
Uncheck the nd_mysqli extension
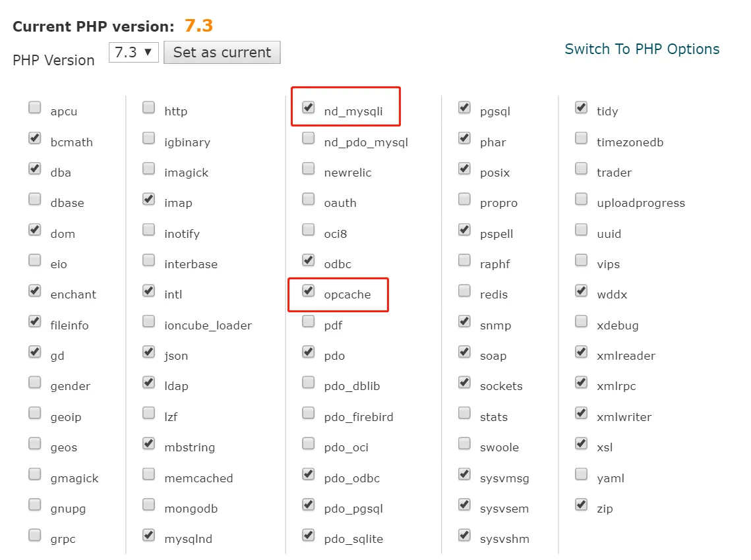click(x=307, y=107)
